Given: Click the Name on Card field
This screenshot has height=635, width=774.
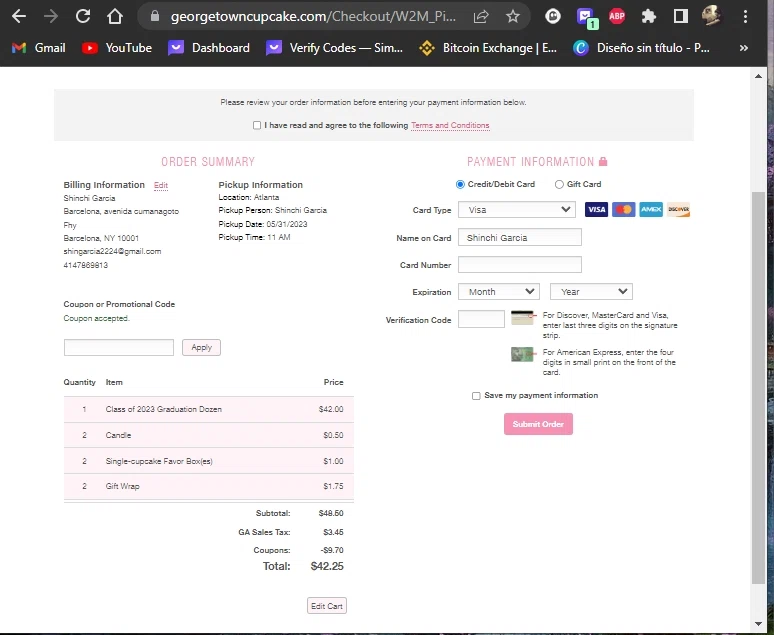Looking at the screenshot, I should pyautogui.click(x=520, y=237).
